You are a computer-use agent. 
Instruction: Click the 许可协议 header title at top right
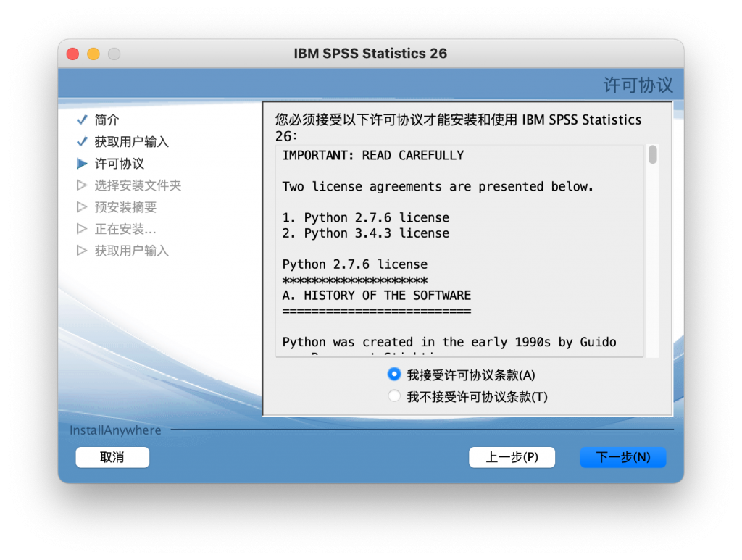(638, 85)
